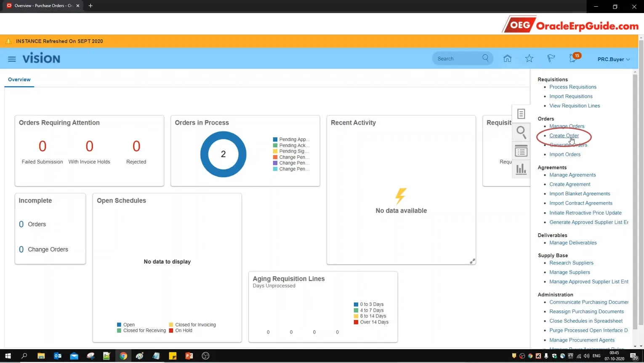The width and height of the screenshot is (644, 363).
Task: Open Research Suppliers link
Action: pyautogui.click(x=571, y=263)
